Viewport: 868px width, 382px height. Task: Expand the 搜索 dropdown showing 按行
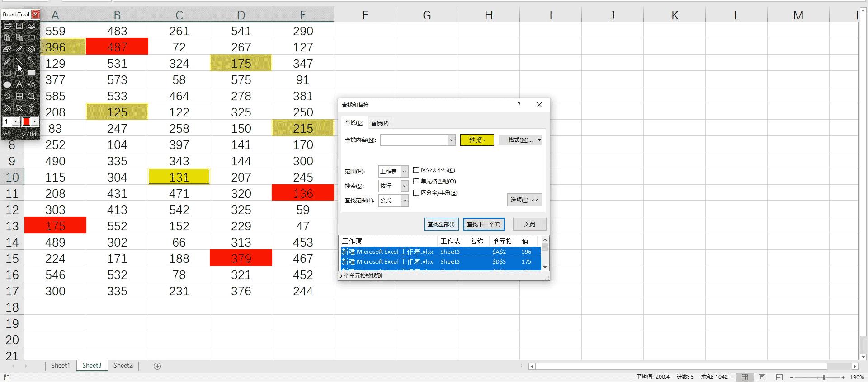pos(405,186)
